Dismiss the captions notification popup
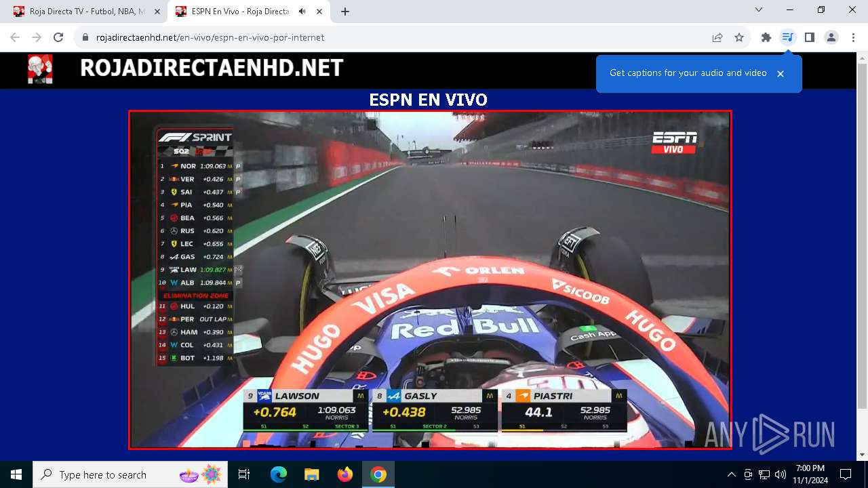This screenshot has width=868, height=488. pos(781,74)
